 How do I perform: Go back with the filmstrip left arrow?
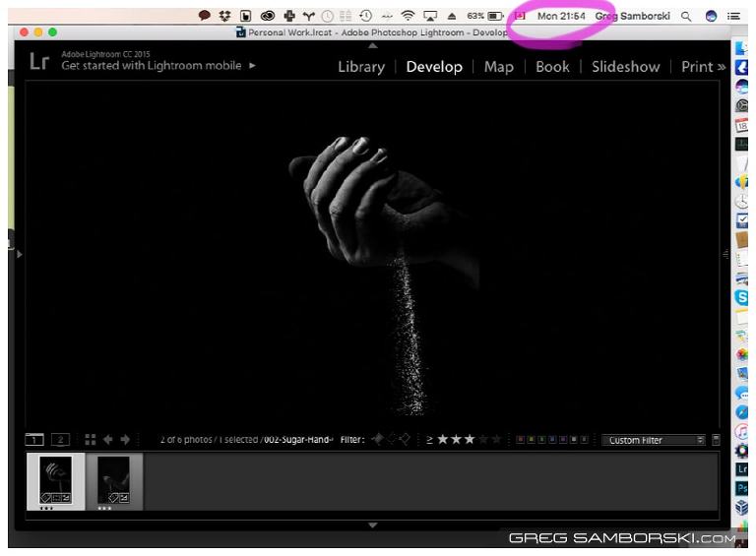click(108, 440)
